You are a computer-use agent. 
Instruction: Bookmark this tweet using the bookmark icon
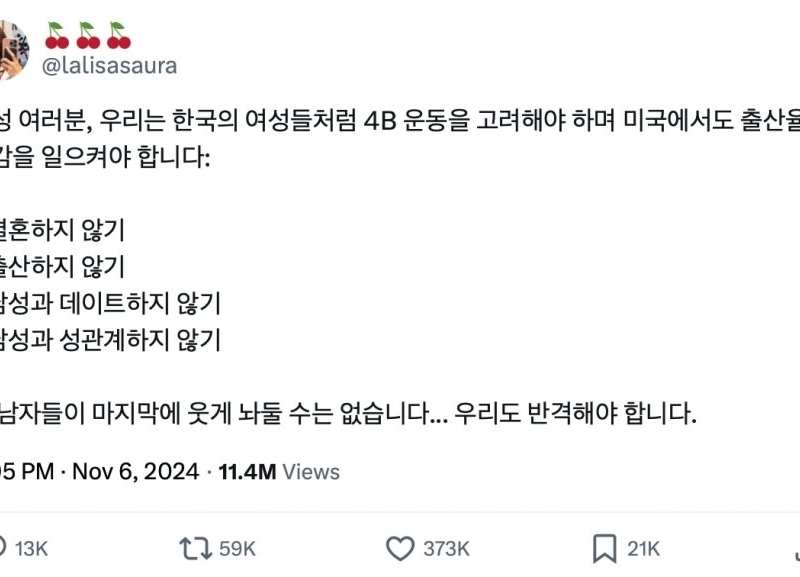(604, 548)
